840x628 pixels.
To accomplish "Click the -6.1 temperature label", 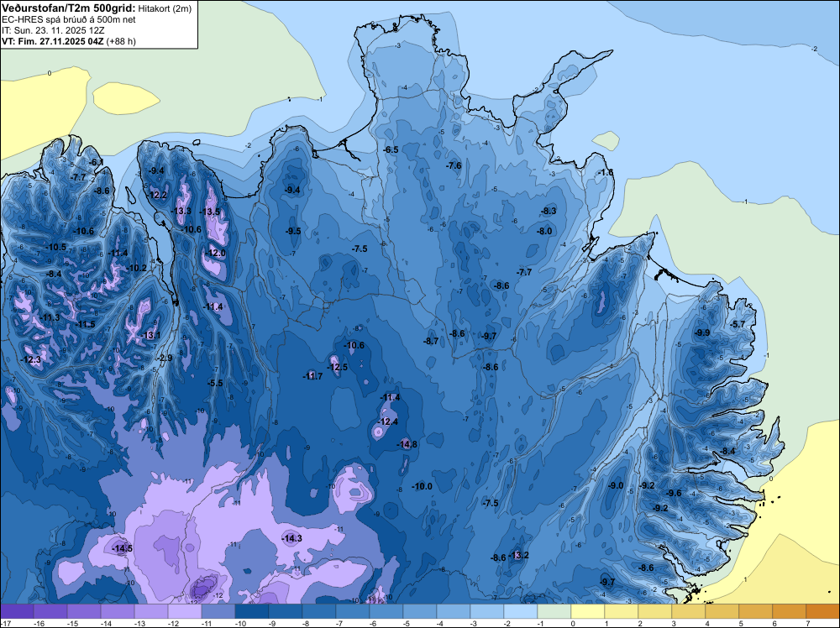I will 96,162.
